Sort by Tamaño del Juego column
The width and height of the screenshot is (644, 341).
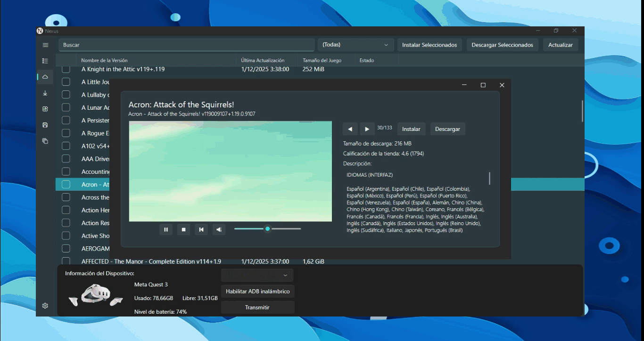click(x=327, y=60)
